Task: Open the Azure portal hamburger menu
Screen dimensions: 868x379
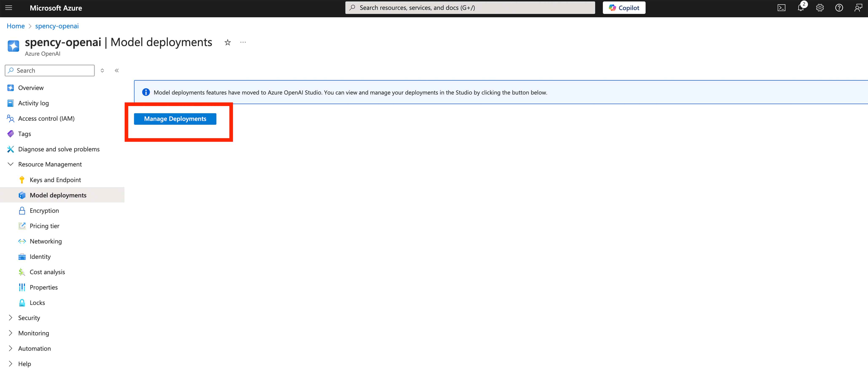Action: point(9,8)
